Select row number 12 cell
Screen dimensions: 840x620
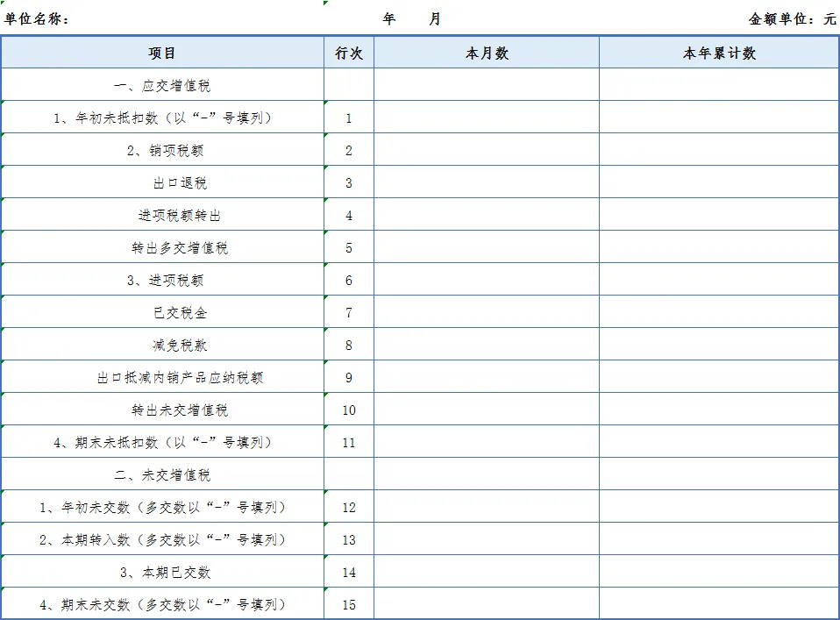click(349, 506)
